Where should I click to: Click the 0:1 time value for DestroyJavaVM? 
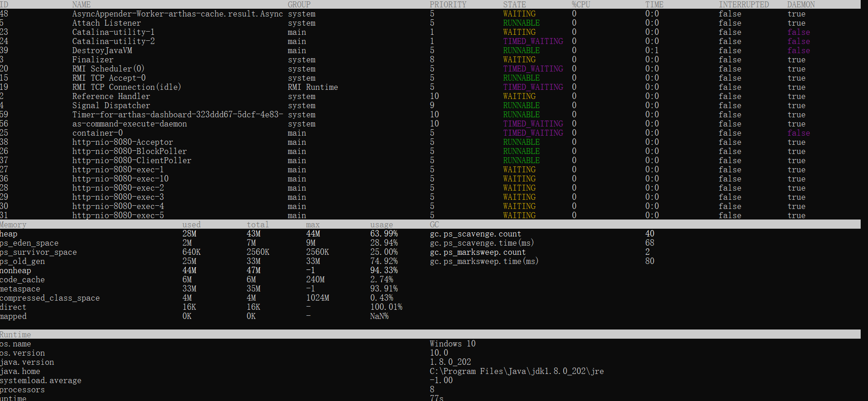[652, 50]
